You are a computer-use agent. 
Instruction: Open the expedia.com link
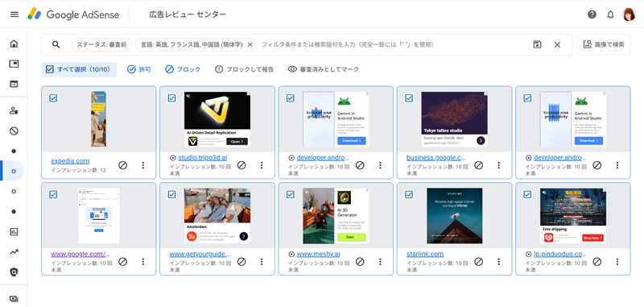[x=70, y=160]
